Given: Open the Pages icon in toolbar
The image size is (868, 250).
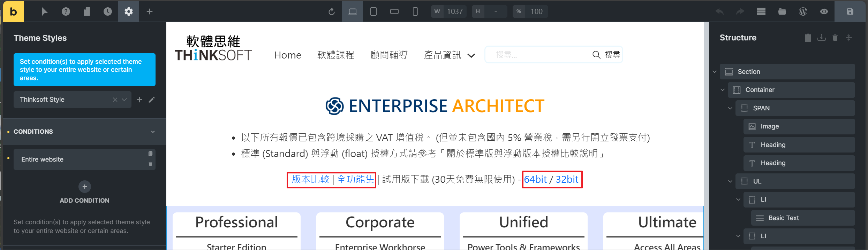Looking at the screenshot, I should pos(87,11).
